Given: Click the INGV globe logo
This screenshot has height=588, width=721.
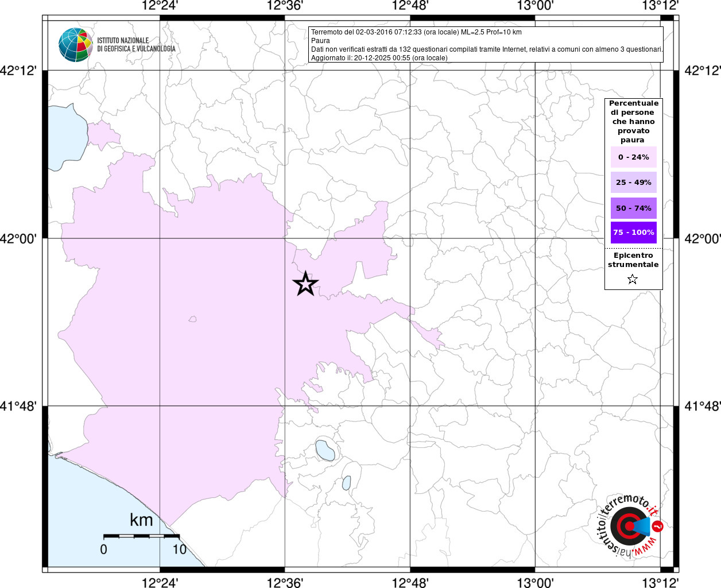Looking at the screenshot, I should [75, 45].
